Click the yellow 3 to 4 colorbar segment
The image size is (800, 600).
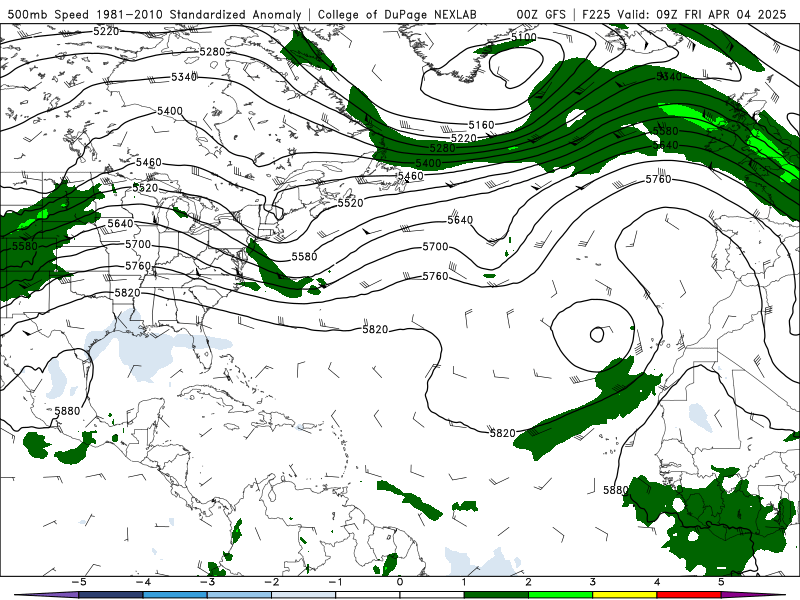click(x=624, y=595)
